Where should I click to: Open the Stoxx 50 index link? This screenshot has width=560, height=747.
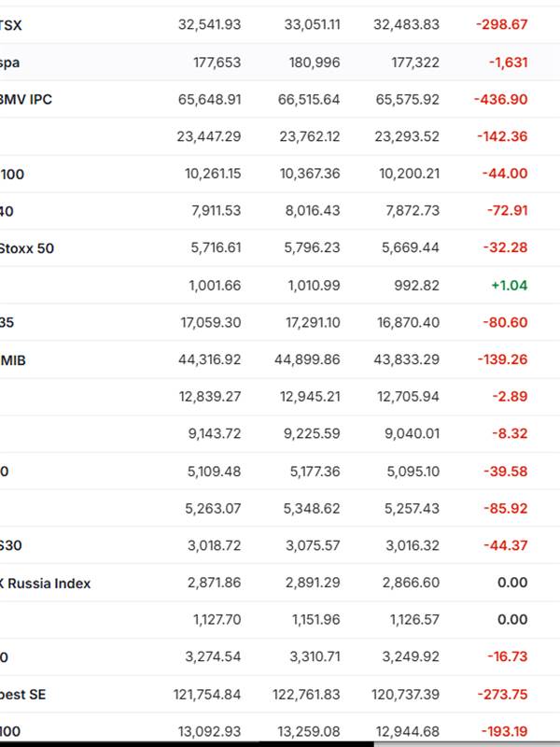point(27,248)
